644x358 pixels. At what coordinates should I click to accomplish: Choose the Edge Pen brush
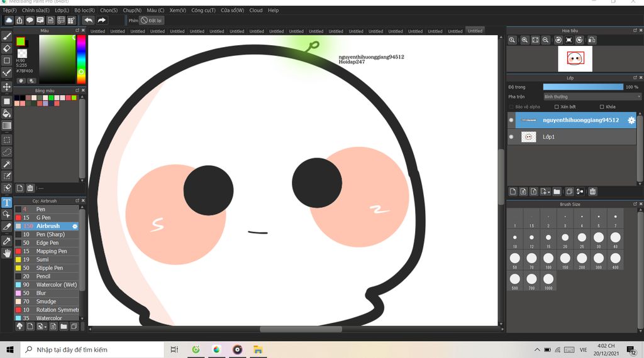[47, 243]
